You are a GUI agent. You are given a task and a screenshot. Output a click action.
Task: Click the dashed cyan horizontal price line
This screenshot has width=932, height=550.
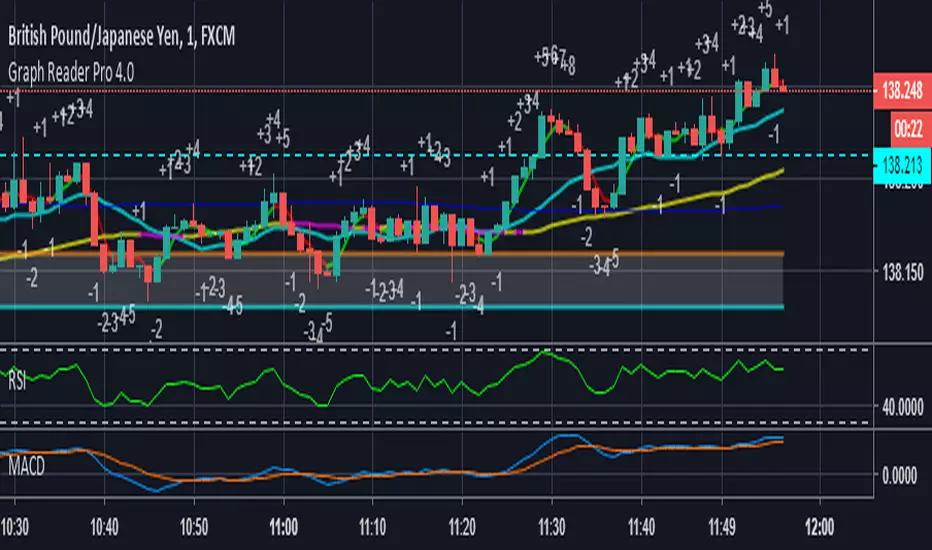436,155
